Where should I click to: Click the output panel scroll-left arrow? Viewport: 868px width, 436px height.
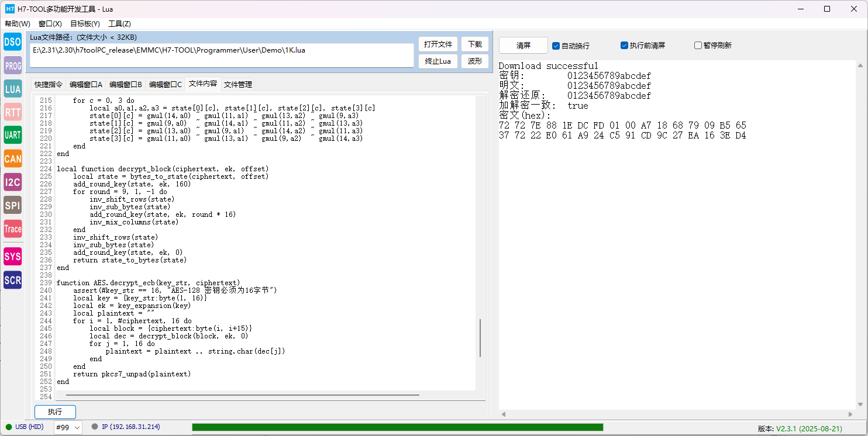pyautogui.click(x=503, y=414)
